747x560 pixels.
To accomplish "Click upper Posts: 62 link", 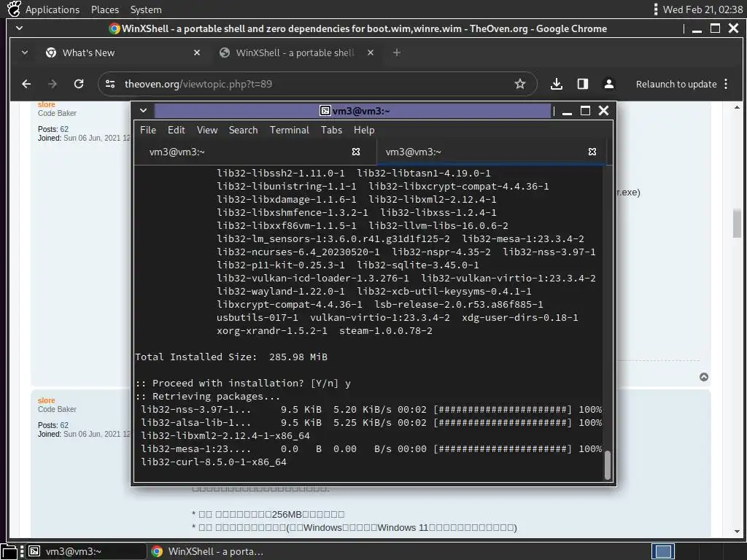I will [64, 129].
